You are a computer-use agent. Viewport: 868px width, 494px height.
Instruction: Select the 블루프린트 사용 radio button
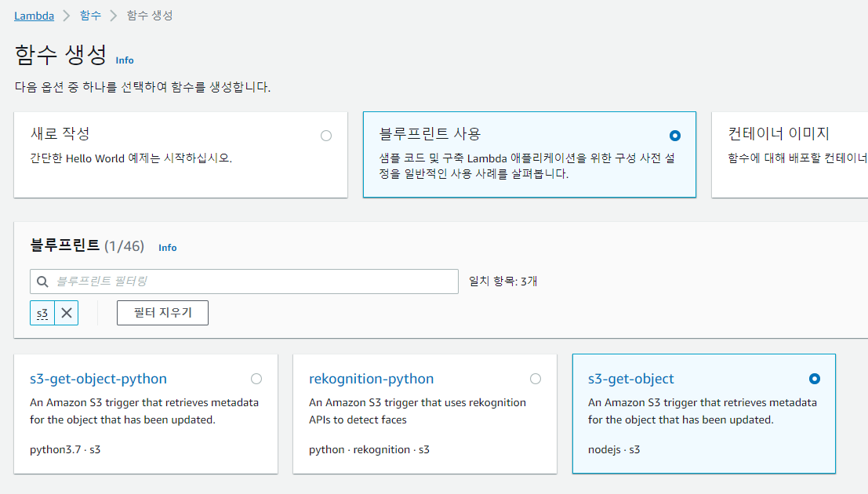click(675, 136)
